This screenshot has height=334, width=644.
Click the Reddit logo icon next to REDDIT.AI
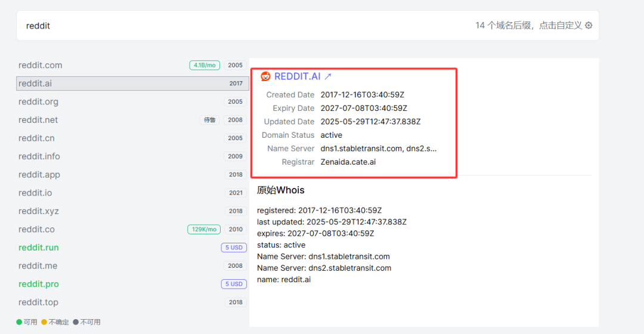pos(266,76)
